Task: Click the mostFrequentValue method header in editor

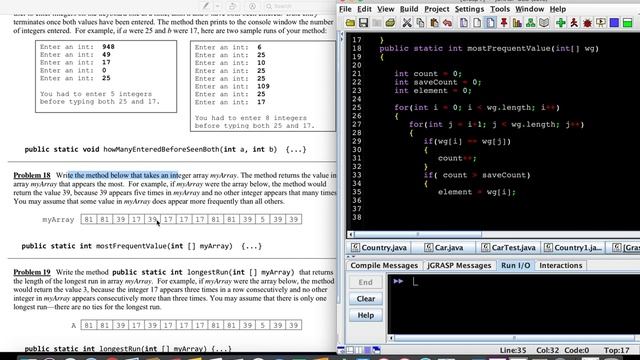Action: (x=489, y=49)
